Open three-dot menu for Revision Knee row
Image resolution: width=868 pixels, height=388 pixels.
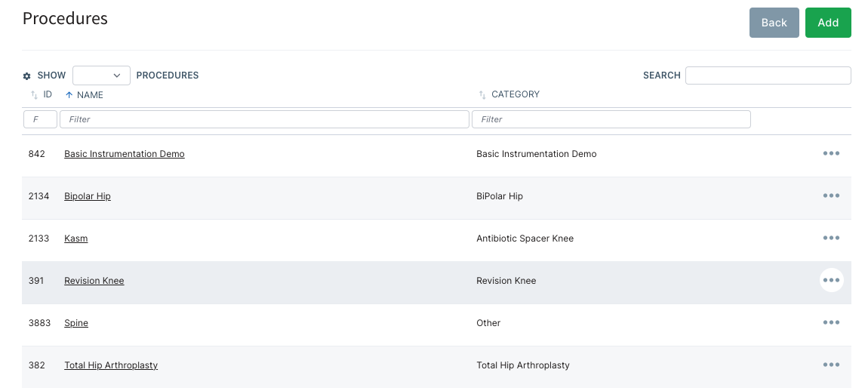831,280
